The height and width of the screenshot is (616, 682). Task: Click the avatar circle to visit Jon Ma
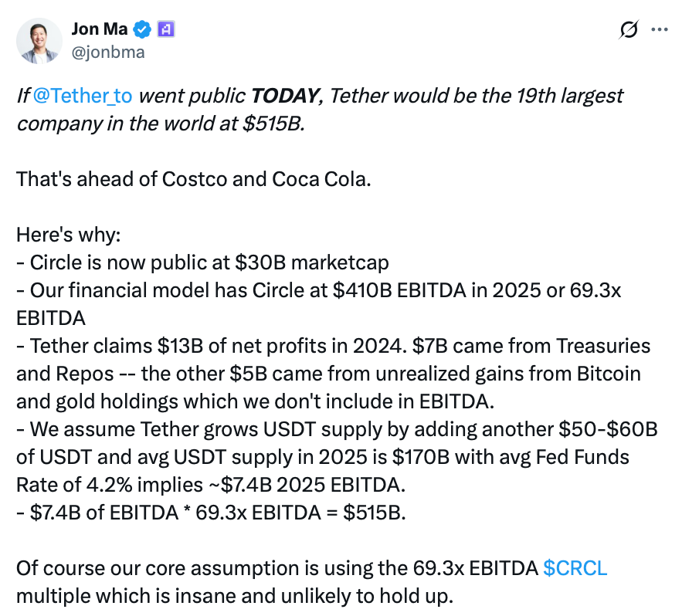click(39, 39)
